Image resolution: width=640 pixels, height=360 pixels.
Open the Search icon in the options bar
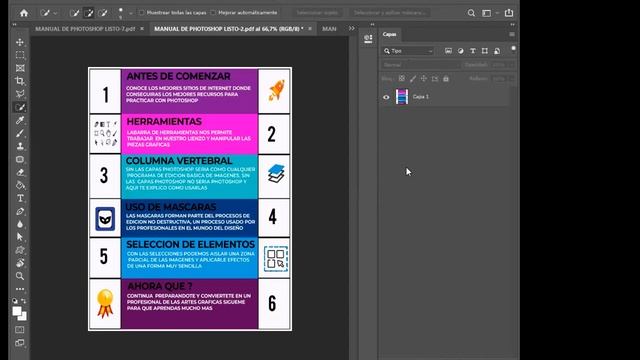(x=471, y=13)
